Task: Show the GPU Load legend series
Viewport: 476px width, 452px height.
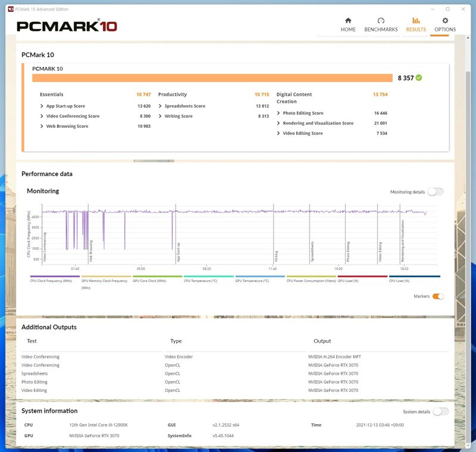Action: 362,280
